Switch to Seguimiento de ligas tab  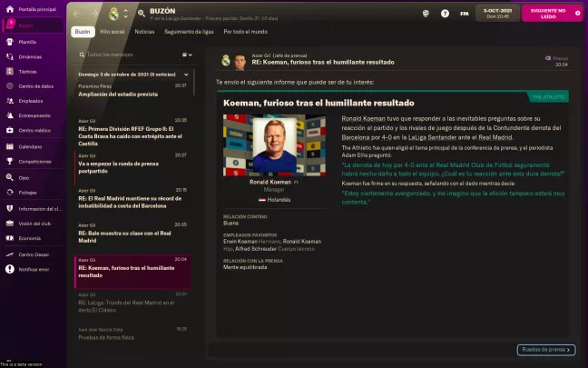tap(189, 32)
